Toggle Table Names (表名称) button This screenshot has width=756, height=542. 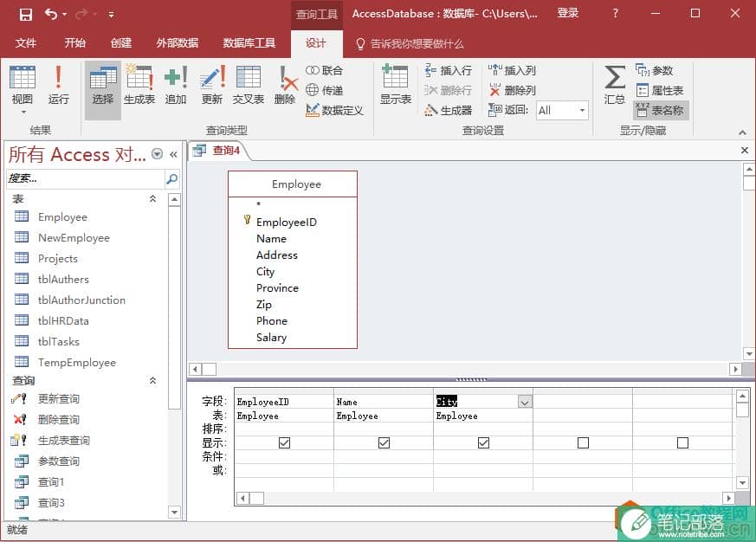coord(660,110)
